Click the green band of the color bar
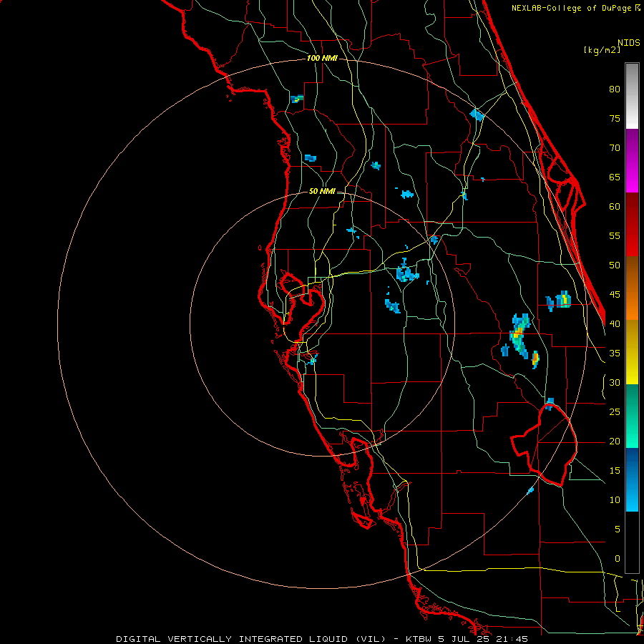The width and height of the screenshot is (644, 644). [x=632, y=416]
